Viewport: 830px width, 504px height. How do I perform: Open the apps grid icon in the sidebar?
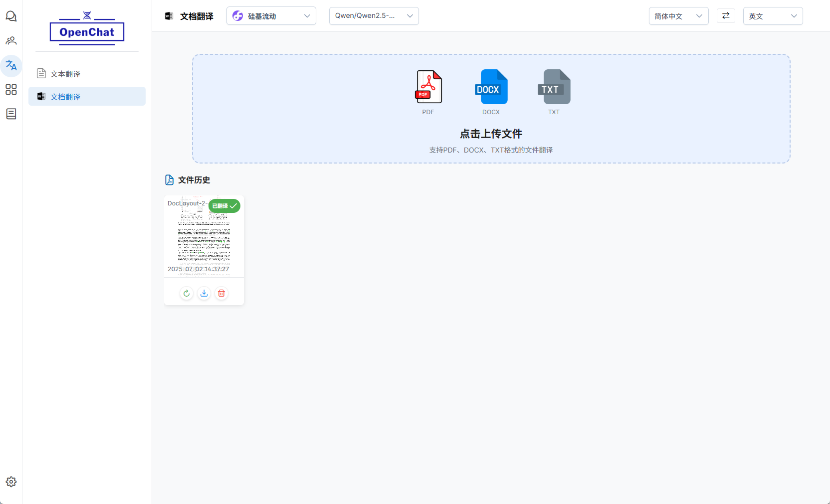pyautogui.click(x=11, y=90)
